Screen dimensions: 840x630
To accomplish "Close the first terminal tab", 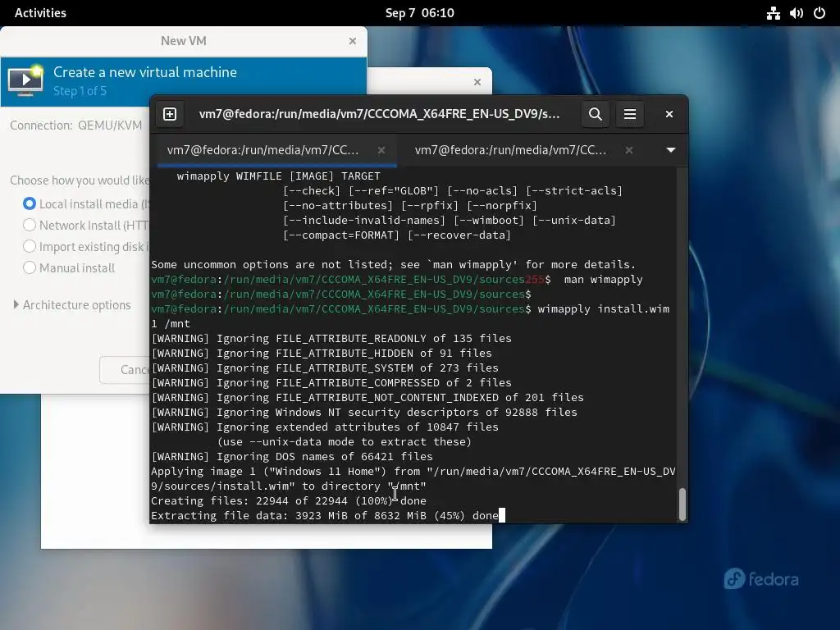I will 381,151.
